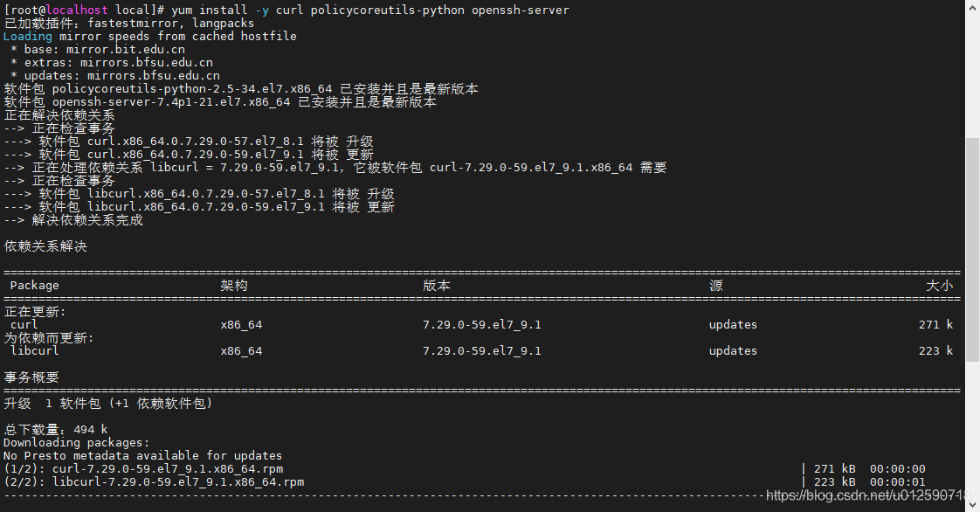The image size is (980, 512).
Task: Click the scrollbar down arrow
Action: tap(972, 504)
